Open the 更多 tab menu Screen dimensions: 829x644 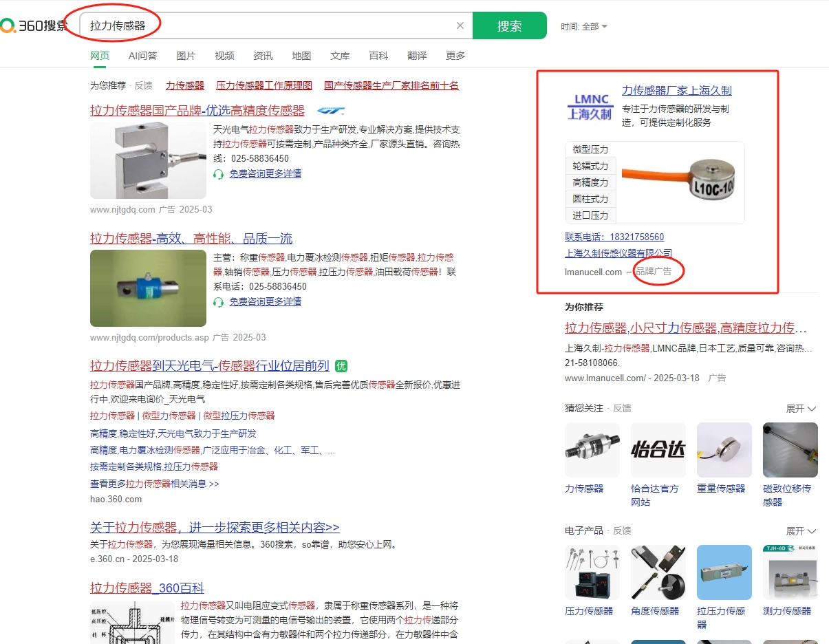(x=455, y=56)
